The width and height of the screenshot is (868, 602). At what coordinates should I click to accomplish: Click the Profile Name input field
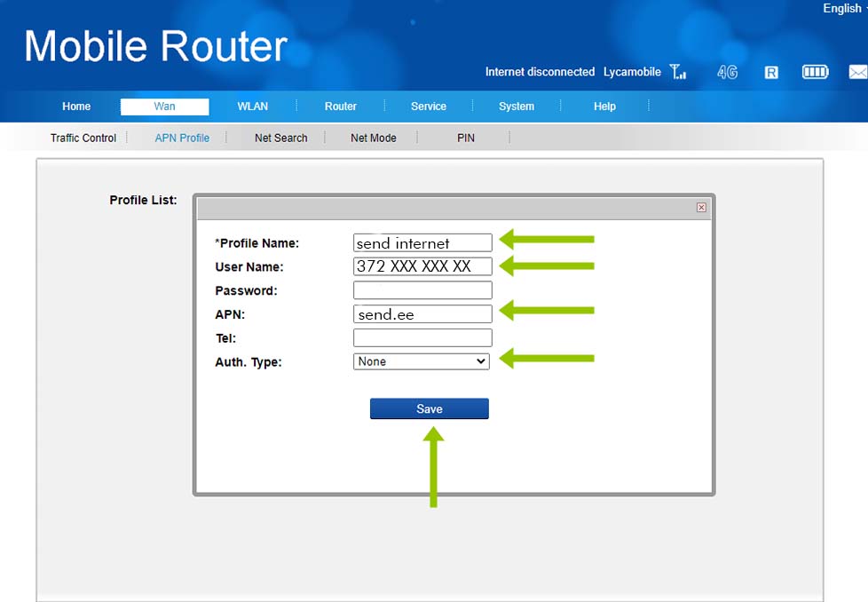[x=422, y=243]
